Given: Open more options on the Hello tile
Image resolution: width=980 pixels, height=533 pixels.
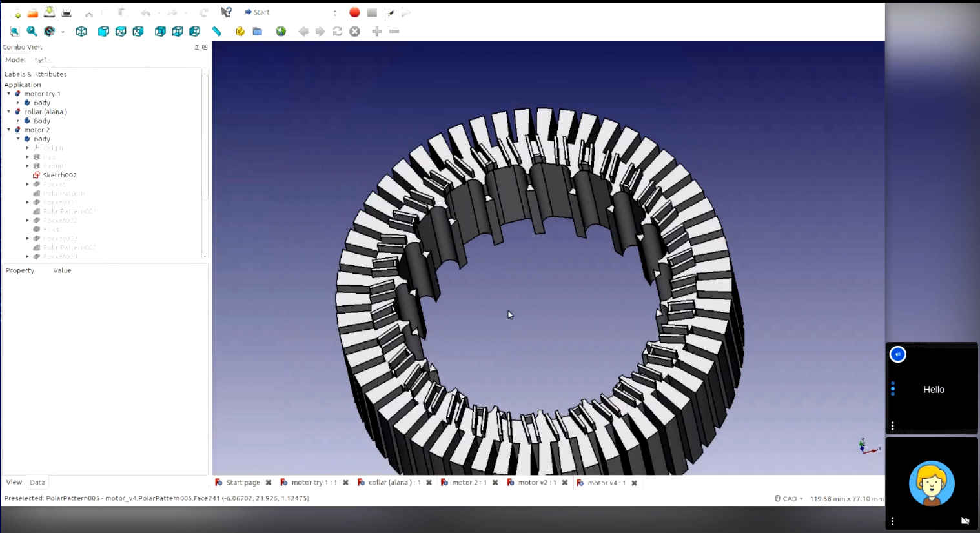Looking at the screenshot, I should click(893, 426).
